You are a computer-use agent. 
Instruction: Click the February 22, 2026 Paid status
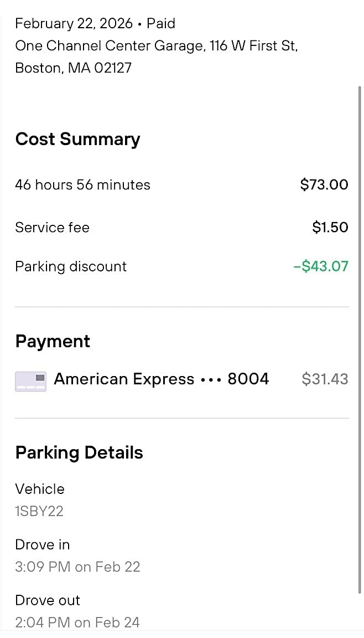coord(95,24)
